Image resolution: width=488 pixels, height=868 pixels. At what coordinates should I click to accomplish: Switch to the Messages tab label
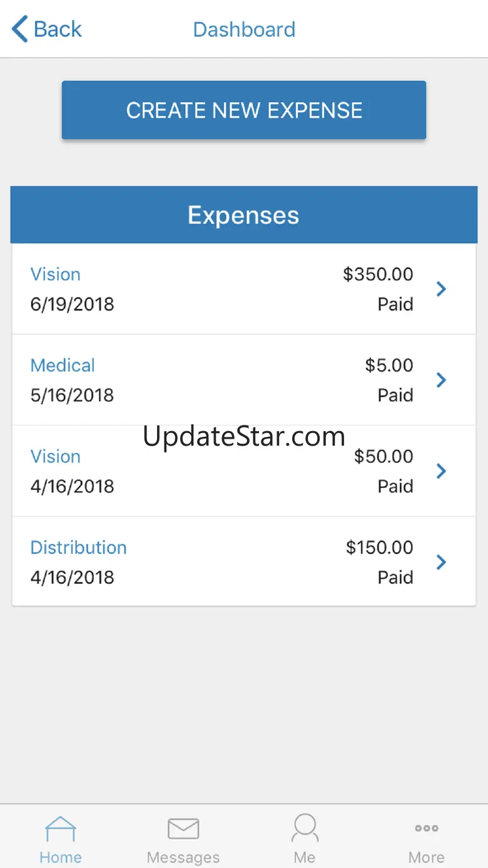tap(183, 857)
